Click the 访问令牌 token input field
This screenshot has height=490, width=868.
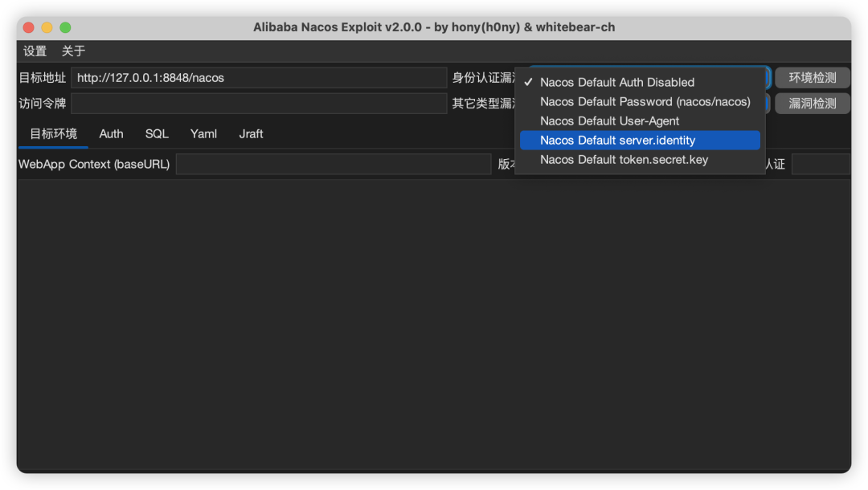[259, 104]
